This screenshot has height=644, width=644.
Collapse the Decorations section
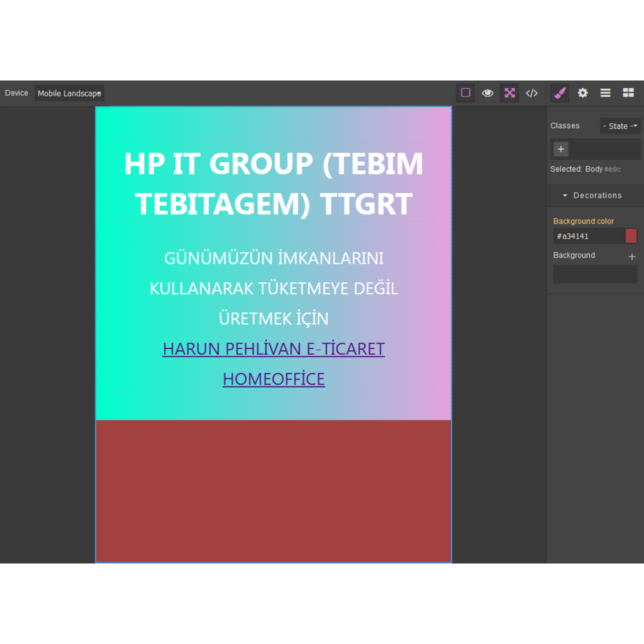pyautogui.click(x=595, y=196)
